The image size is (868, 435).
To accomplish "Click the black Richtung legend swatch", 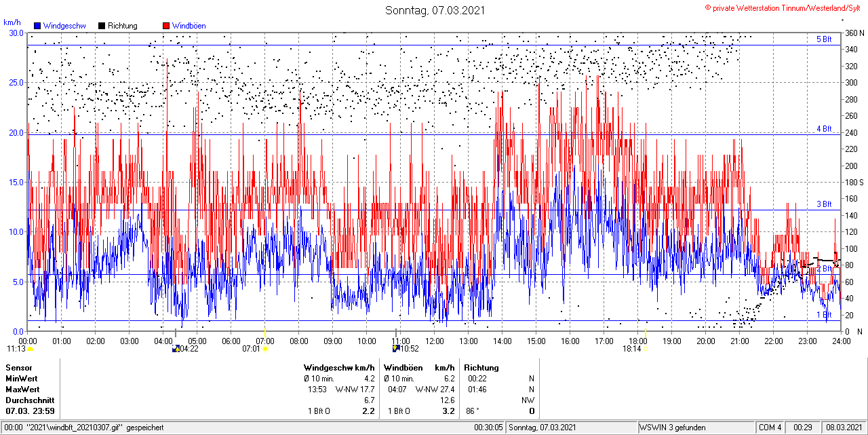I will pyautogui.click(x=102, y=26).
